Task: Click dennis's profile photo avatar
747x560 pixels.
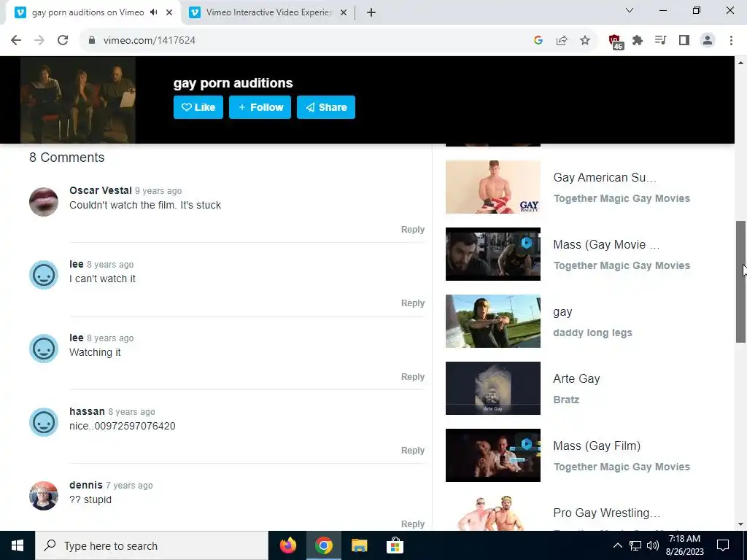Action: [x=44, y=496]
